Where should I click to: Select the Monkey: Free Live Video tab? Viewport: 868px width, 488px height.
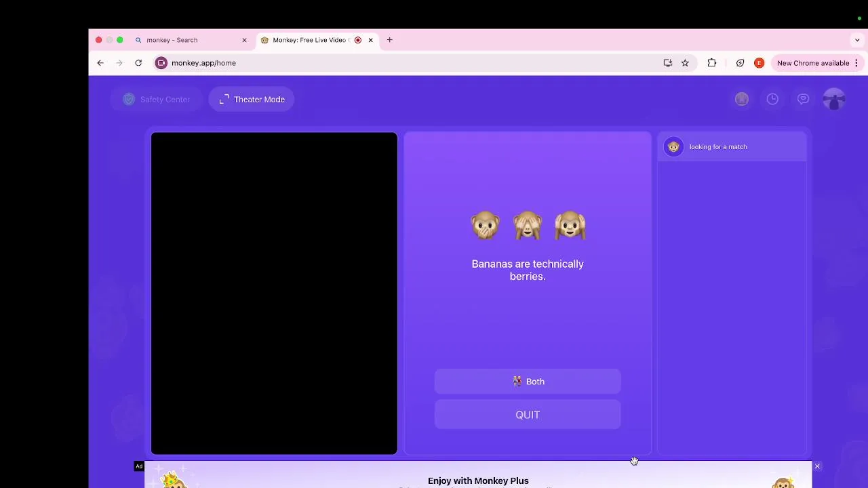[x=317, y=40]
